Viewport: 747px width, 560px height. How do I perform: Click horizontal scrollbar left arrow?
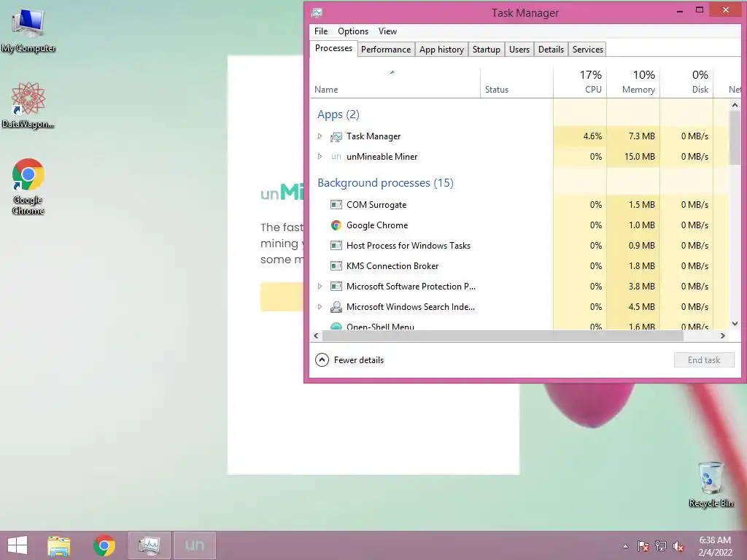pyautogui.click(x=316, y=335)
